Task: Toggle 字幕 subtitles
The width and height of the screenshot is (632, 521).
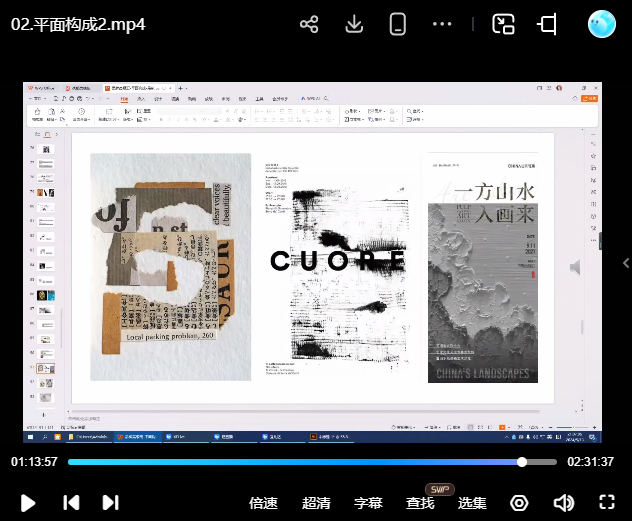Action: click(x=368, y=503)
